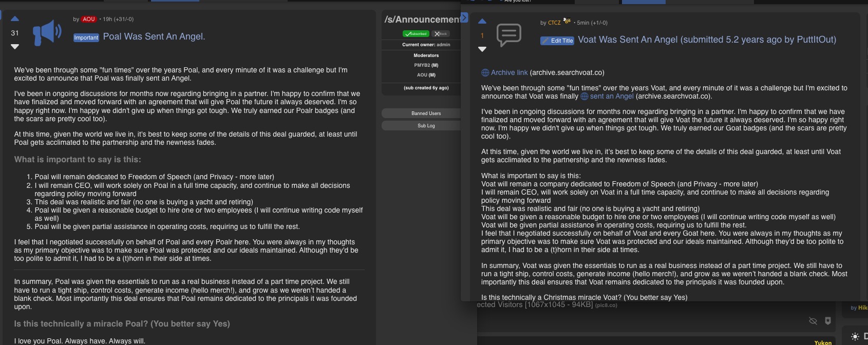The image size is (868, 345).
Task: Toggle Block for the Announcements sub
Action: coord(440,34)
